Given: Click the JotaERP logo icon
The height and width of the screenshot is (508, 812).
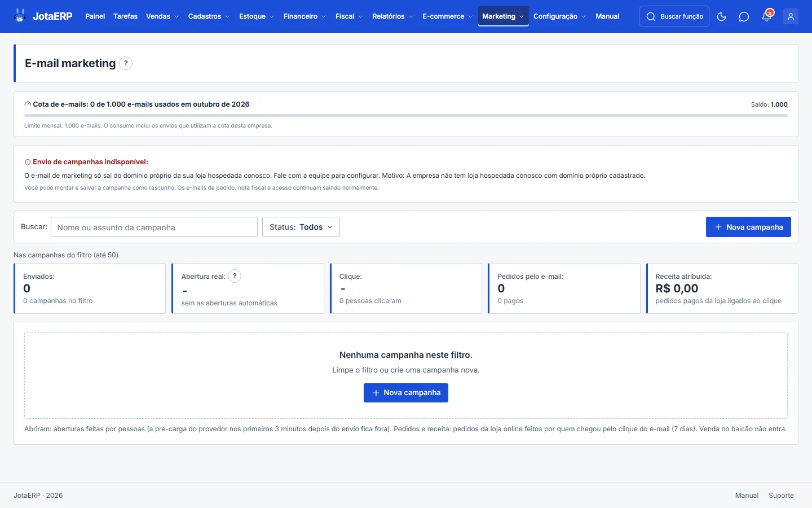Looking at the screenshot, I should click(x=20, y=16).
